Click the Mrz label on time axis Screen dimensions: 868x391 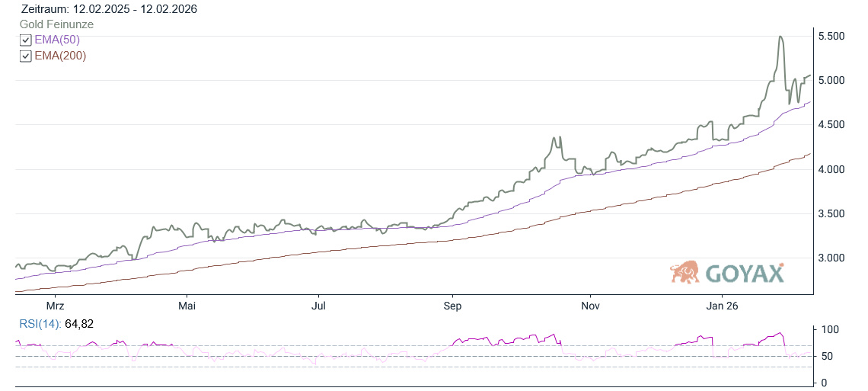point(54,306)
